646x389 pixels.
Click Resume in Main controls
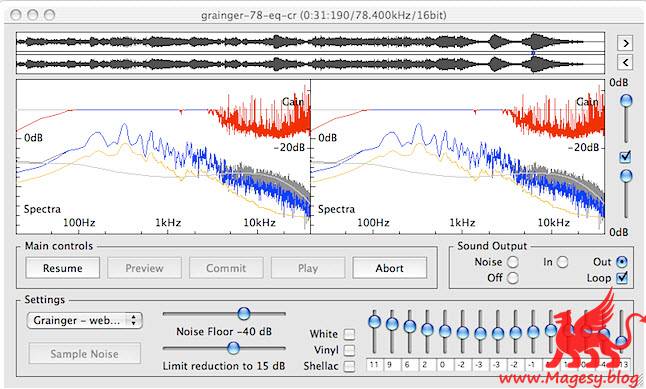point(63,268)
